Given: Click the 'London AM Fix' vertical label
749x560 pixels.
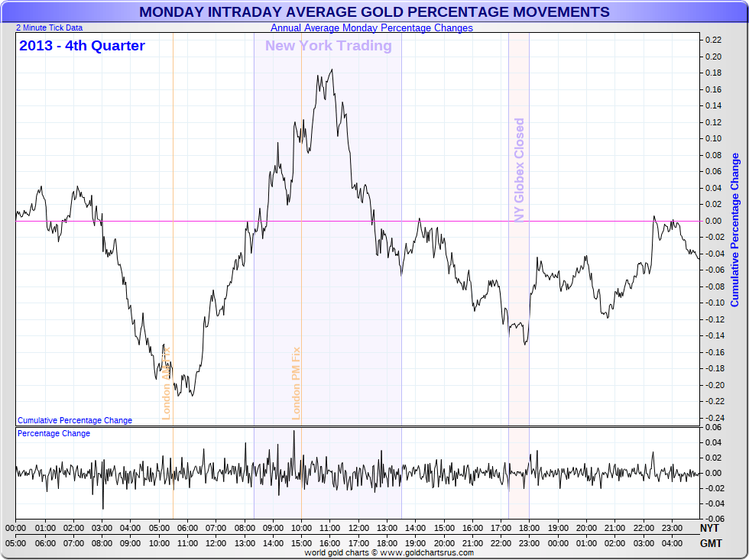Looking at the screenshot, I should point(167,384).
